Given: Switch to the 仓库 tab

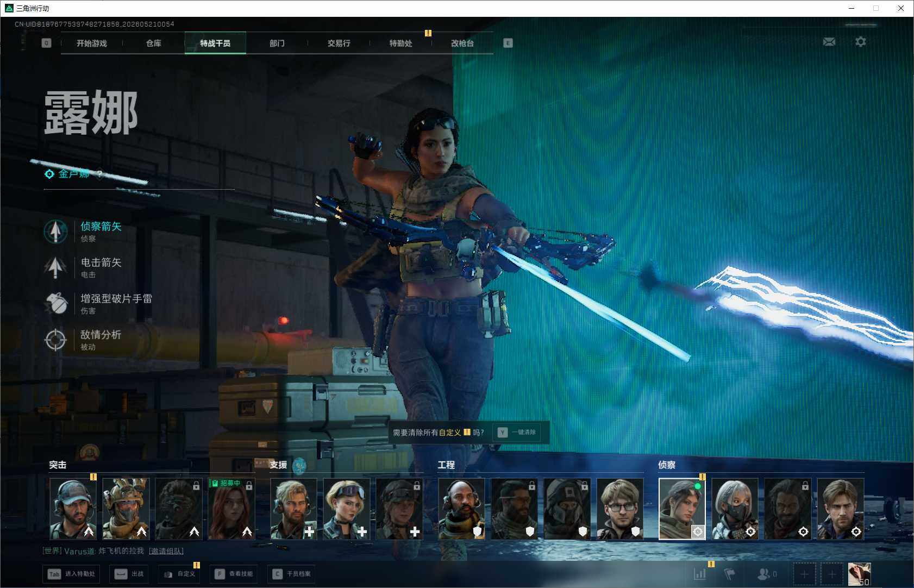Looking at the screenshot, I should click(154, 43).
